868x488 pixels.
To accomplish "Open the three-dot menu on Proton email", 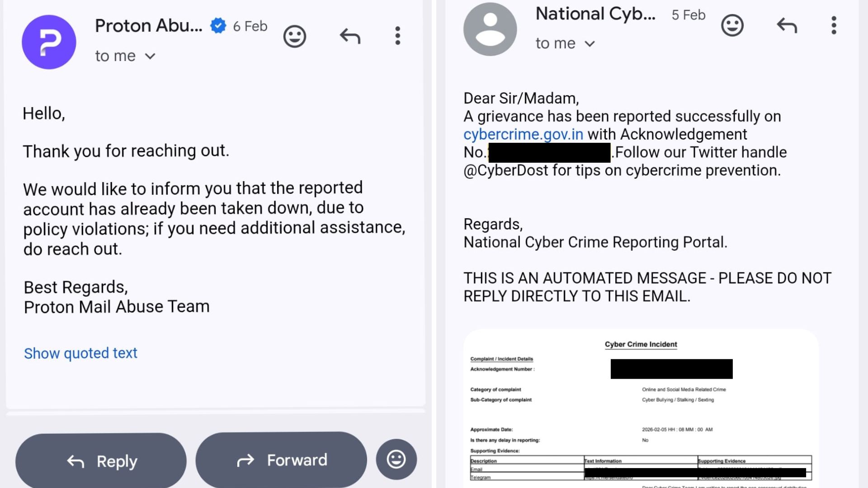I will (397, 35).
